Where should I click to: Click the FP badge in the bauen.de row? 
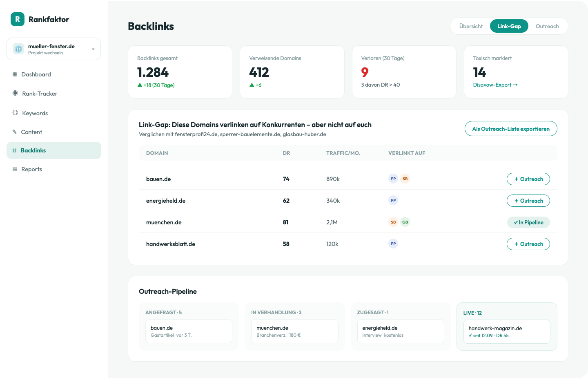393,179
